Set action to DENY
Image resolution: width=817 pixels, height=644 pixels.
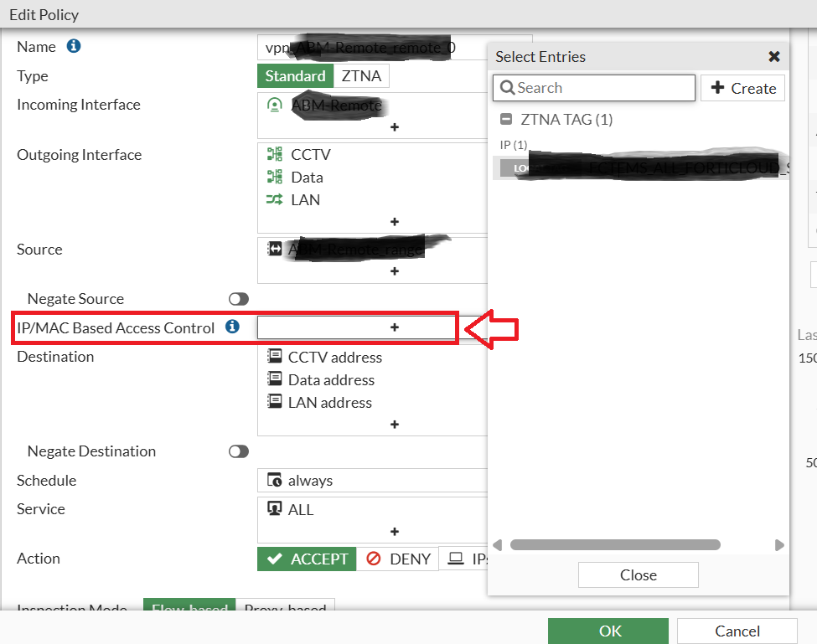397,559
